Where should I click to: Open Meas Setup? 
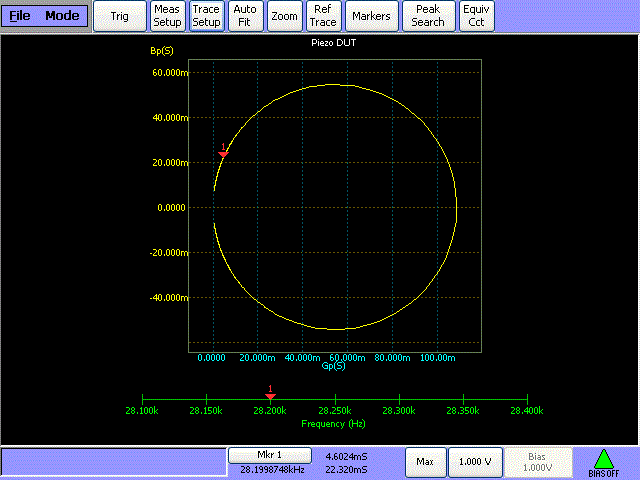pyautogui.click(x=167, y=16)
